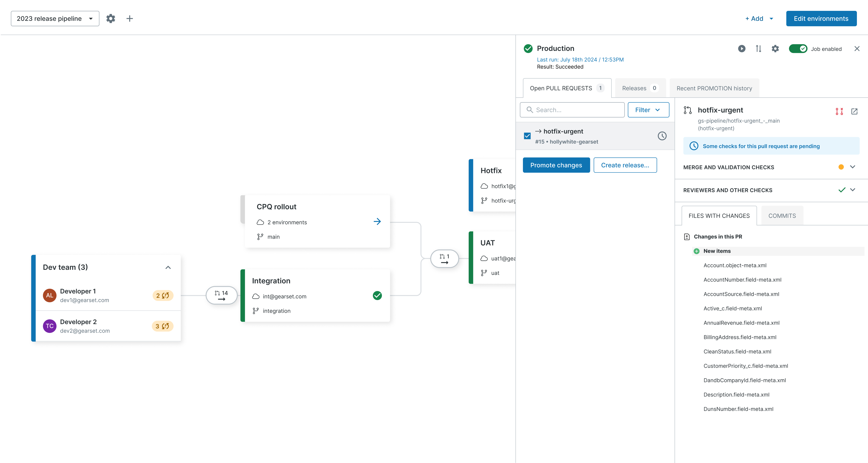This screenshot has height=463, width=868.
Task: Open pipeline settings gear next to pipeline name
Action: 110,18
